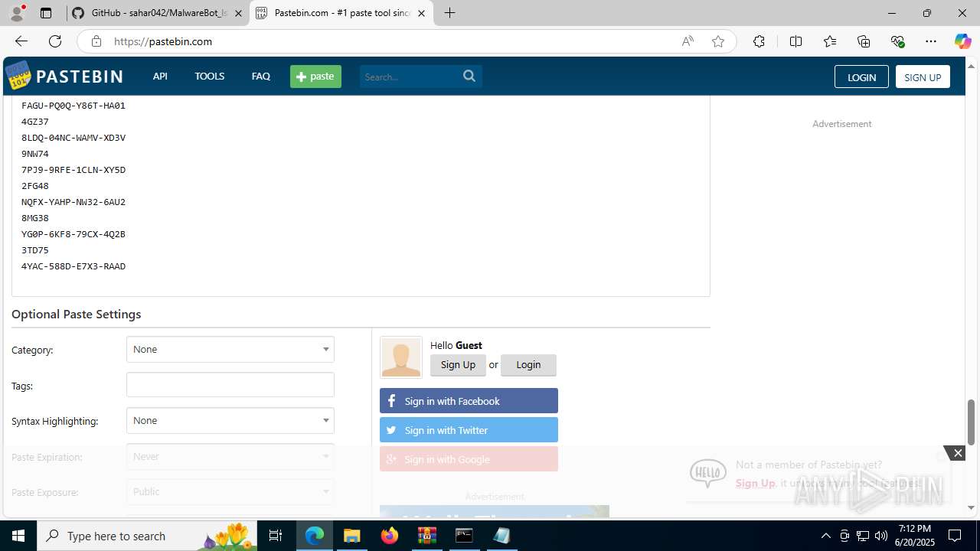This screenshot has height=551, width=980.
Task: Click the LOGIN button in header
Action: click(861, 77)
